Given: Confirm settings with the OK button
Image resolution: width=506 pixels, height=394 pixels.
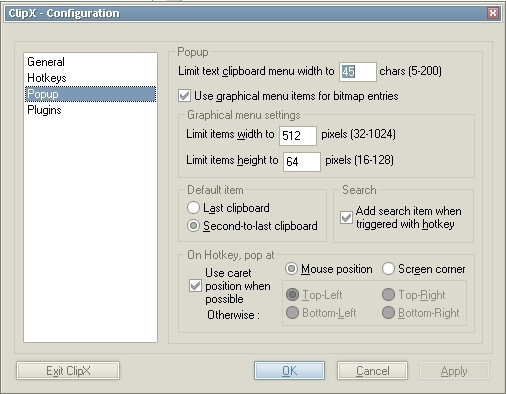Looking at the screenshot, I should pyautogui.click(x=289, y=371).
